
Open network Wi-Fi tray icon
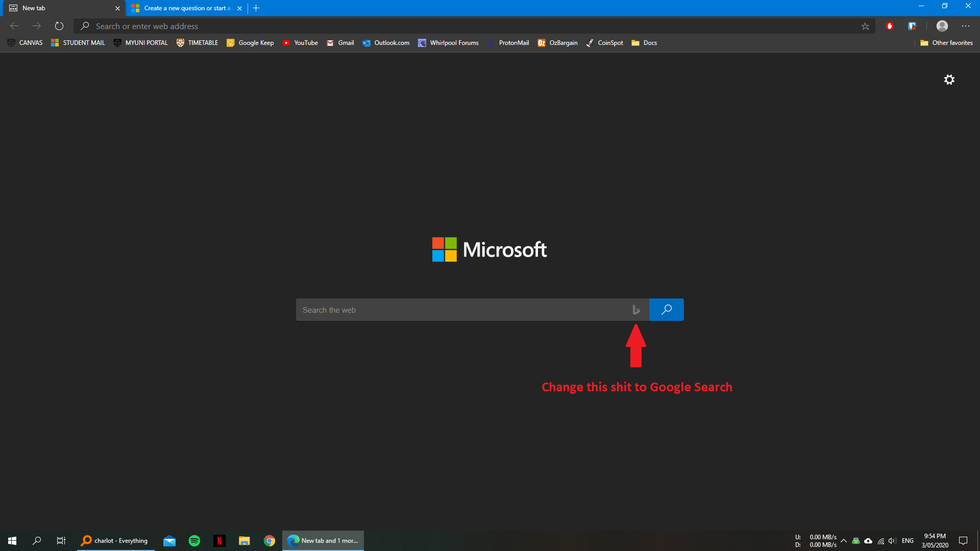881,541
